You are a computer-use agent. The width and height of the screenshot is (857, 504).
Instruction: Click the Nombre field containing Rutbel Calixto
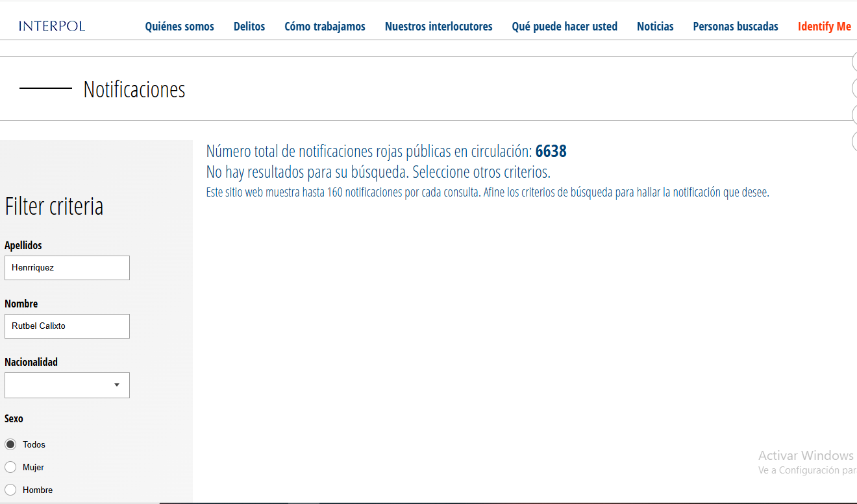click(67, 326)
